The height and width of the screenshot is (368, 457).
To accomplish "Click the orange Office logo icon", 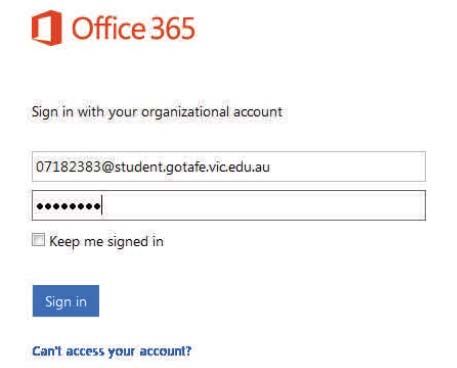I will [x=47, y=28].
